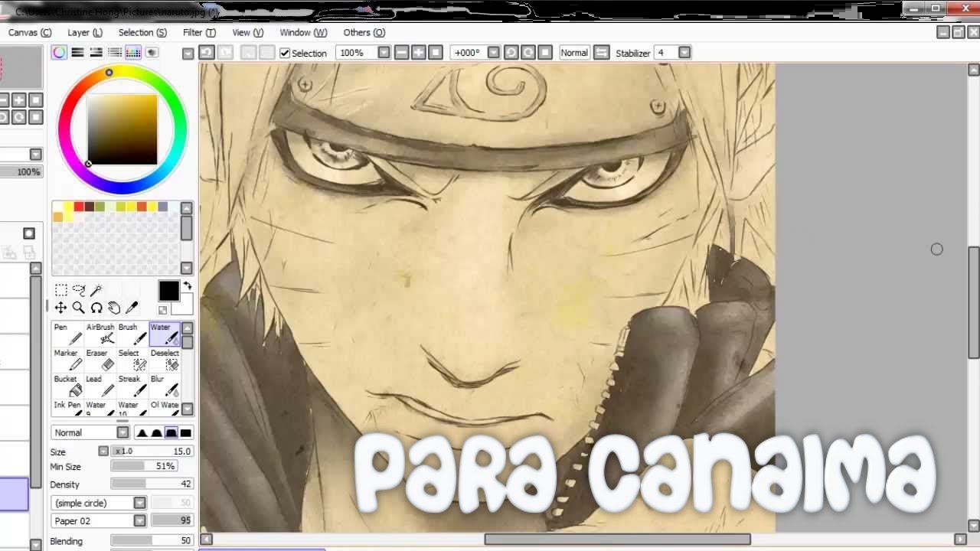Activate the eyedropper color picker tool

(x=132, y=308)
